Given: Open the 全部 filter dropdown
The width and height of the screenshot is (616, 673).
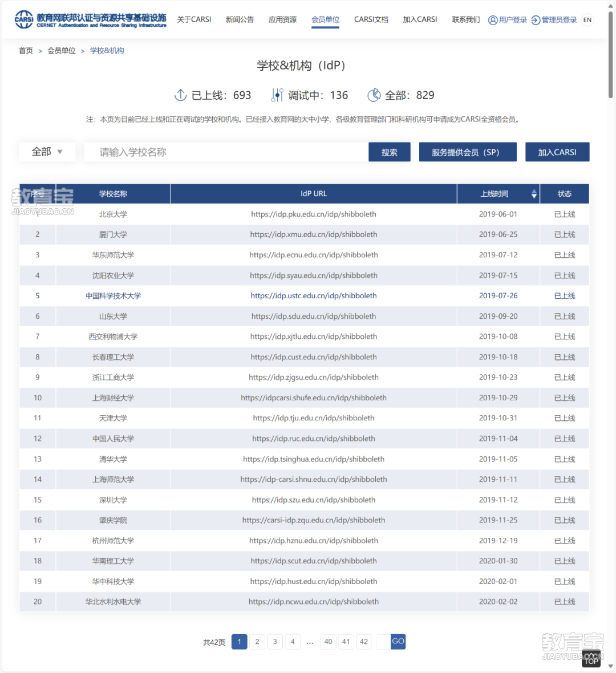Looking at the screenshot, I should coord(47,152).
